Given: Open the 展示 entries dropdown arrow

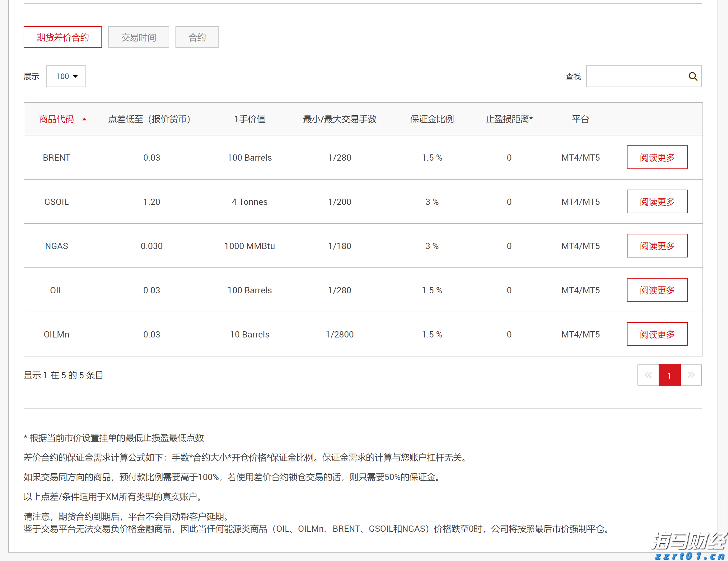Looking at the screenshot, I should 75,76.
